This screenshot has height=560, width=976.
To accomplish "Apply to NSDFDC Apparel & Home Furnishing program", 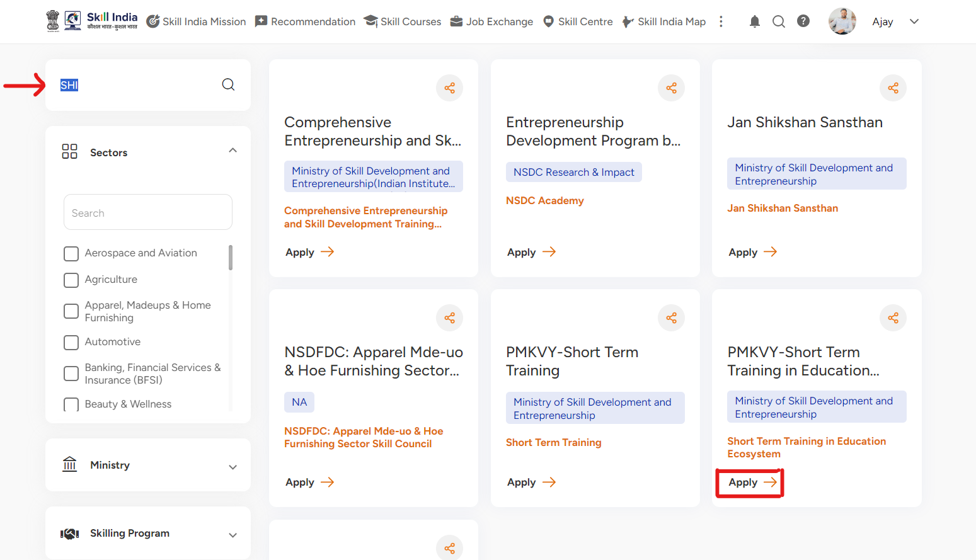I will click(309, 482).
